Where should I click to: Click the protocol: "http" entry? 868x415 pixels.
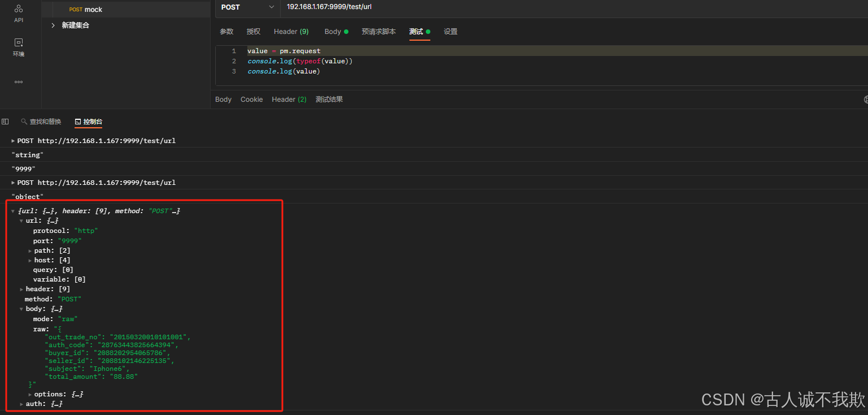click(66, 231)
